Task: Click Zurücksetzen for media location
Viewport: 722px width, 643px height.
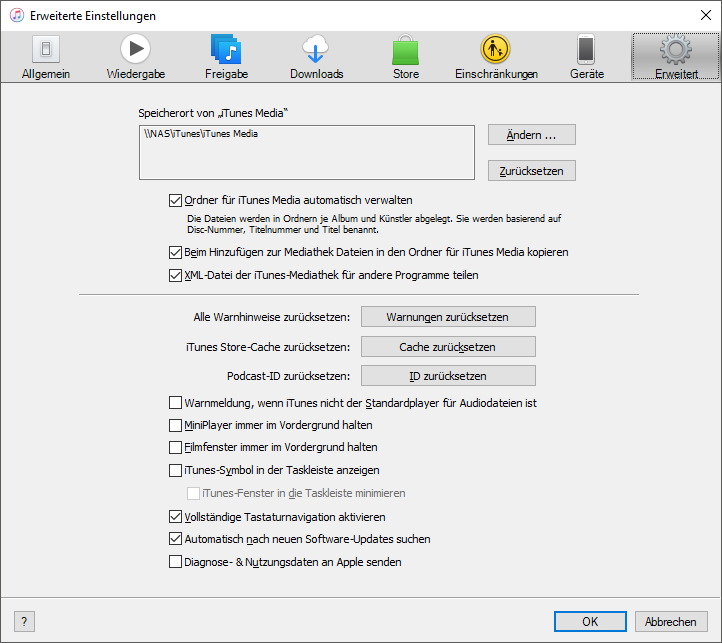Action: click(x=531, y=171)
